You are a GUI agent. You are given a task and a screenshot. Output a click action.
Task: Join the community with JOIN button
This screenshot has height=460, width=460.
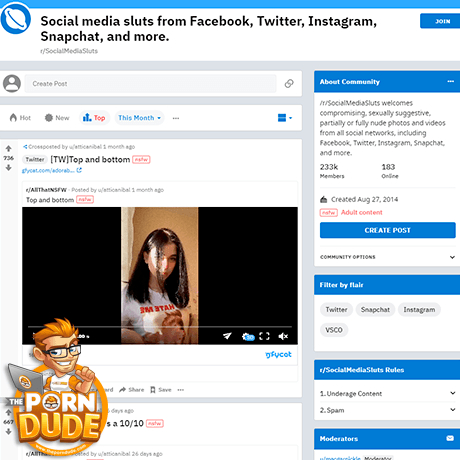tap(440, 21)
